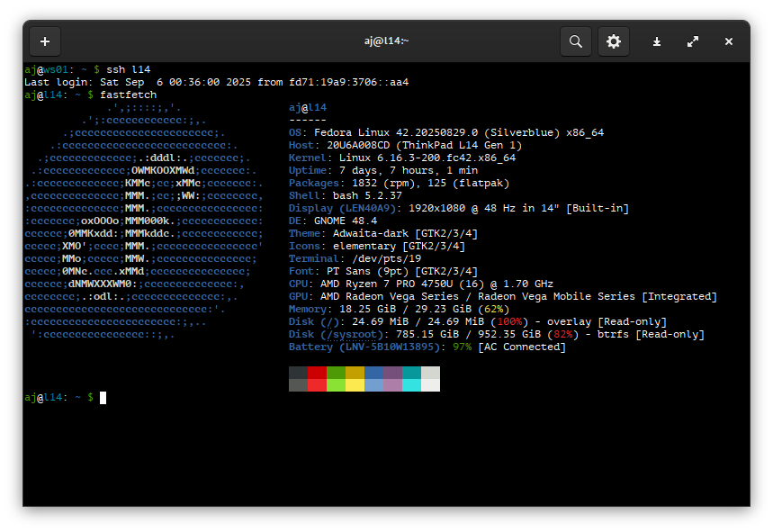
Task: Click the IPv6 address 'fd71:19a9:3706::aa4'
Action: click(x=349, y=82)
